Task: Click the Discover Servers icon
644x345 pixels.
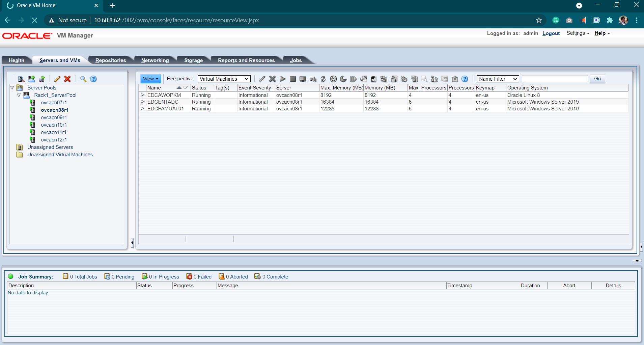Action: (21, 79)
